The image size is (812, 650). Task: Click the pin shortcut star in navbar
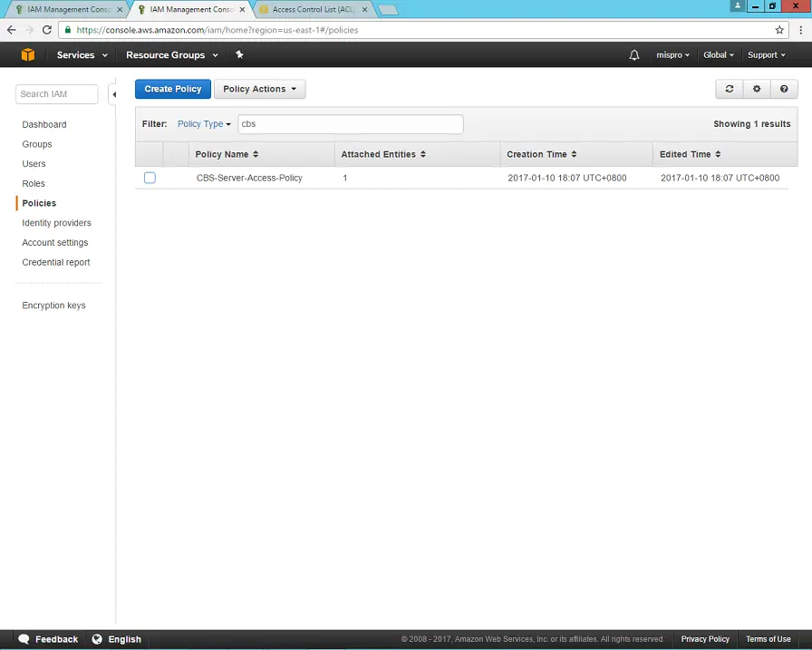point(239,54)
